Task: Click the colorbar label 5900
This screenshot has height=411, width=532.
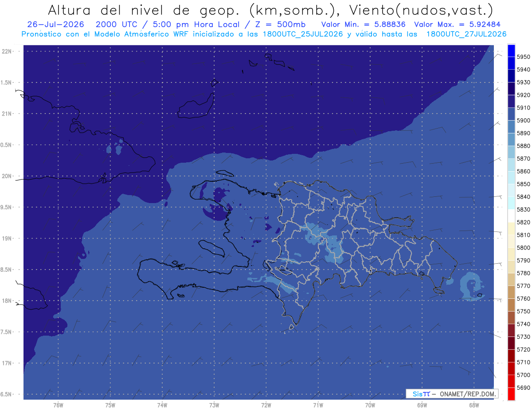Action: click(524, 120)
